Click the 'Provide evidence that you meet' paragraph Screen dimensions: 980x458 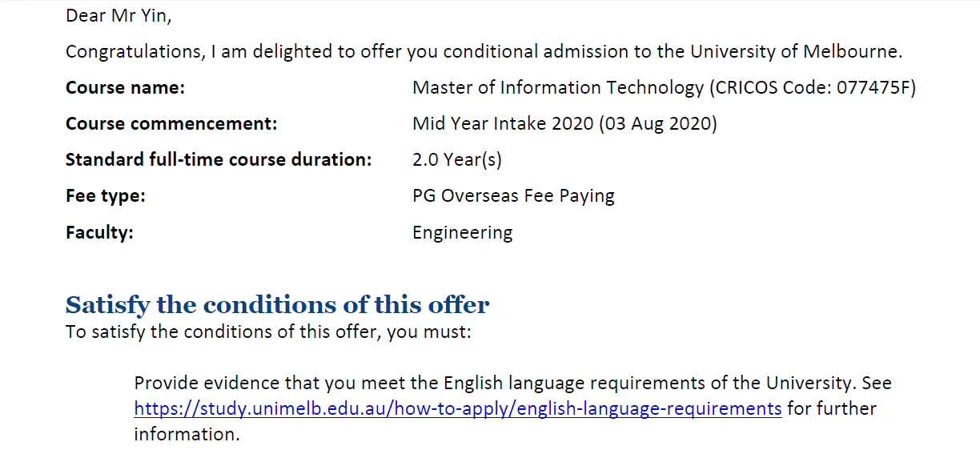point(512,409)
